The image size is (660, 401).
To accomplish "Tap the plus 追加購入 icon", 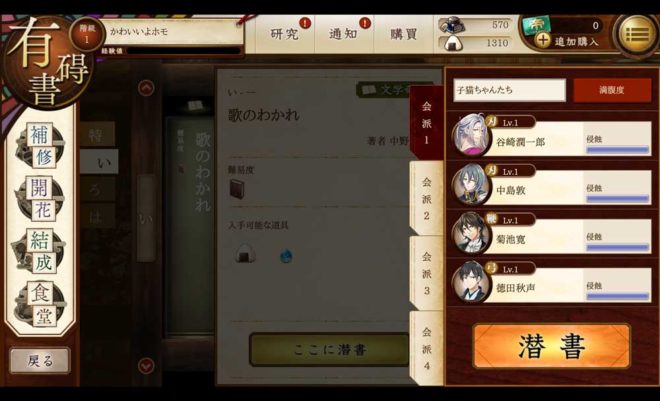I will pos(543,40).
